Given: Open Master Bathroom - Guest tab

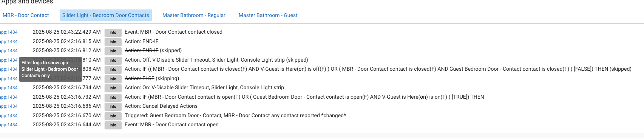Looking at the screenshot, I should (268, 15).
